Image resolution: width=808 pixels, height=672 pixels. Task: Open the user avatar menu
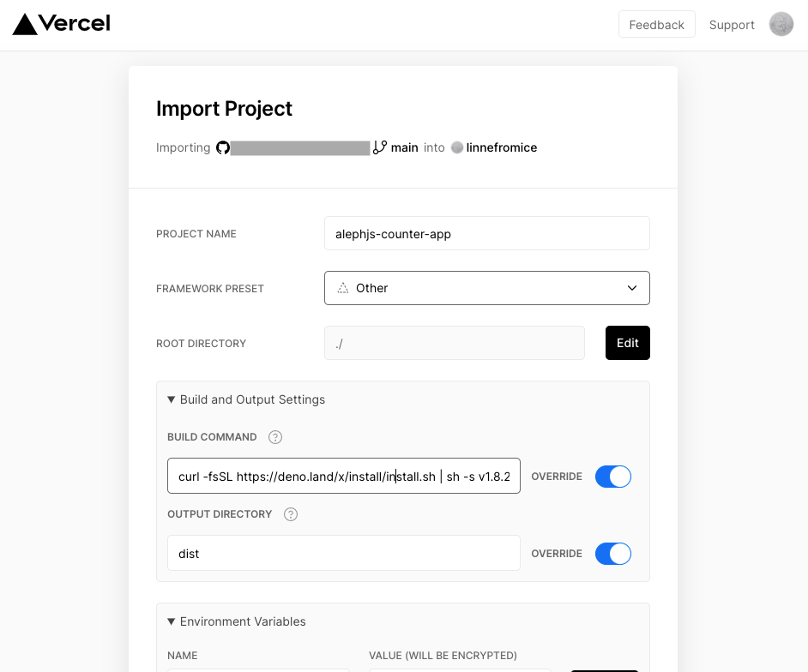pyautogui.click(x=781, y=25)
